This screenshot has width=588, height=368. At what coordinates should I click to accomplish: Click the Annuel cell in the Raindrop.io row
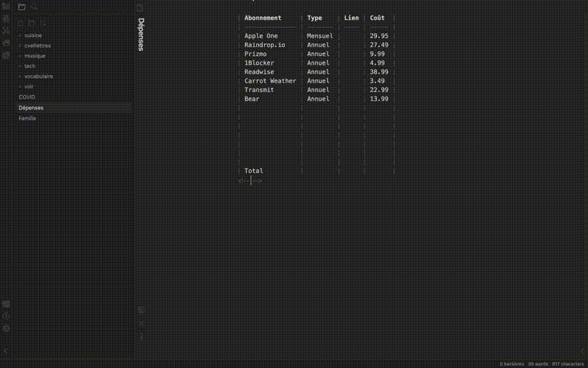coord(318,45)
